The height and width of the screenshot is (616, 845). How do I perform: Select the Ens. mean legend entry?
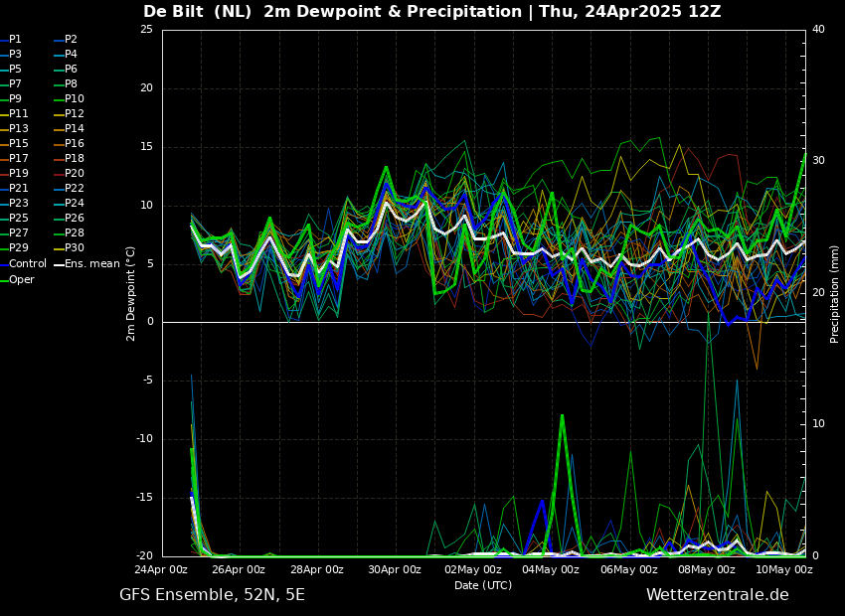(91, 264)
